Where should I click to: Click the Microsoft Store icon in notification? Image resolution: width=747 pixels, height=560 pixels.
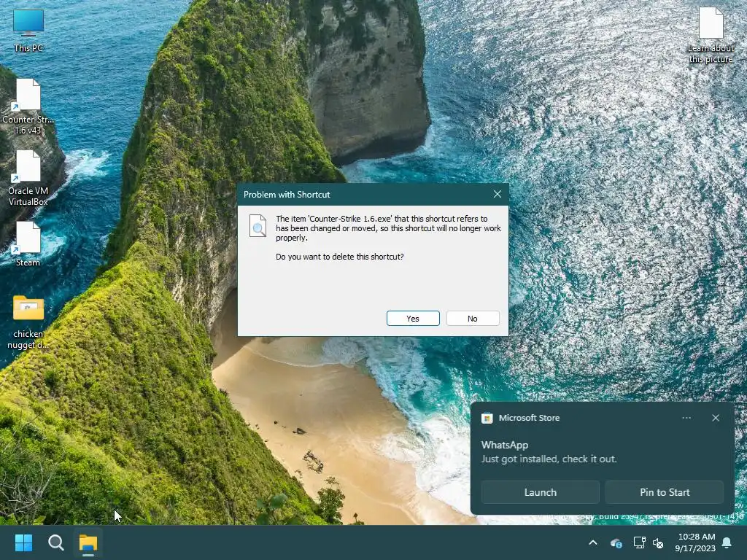[x=487, y=418]
